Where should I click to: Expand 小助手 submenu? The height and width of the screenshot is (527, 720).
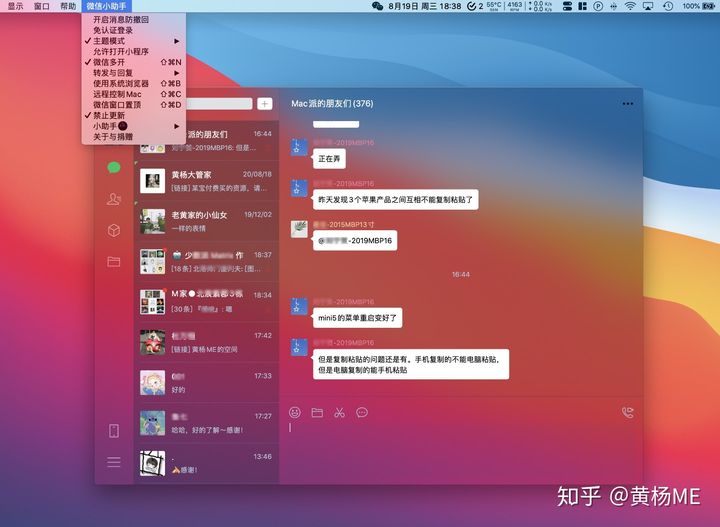tap(134, 126)
